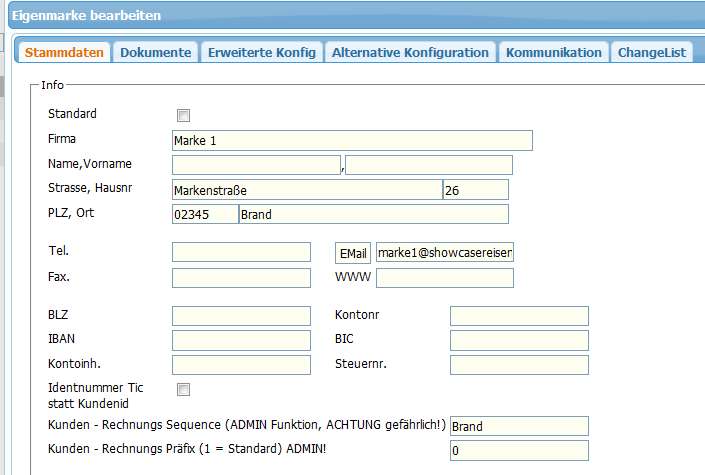The image size is (705, 475).
Task: Select the IBAN input field
Action: 241,341
